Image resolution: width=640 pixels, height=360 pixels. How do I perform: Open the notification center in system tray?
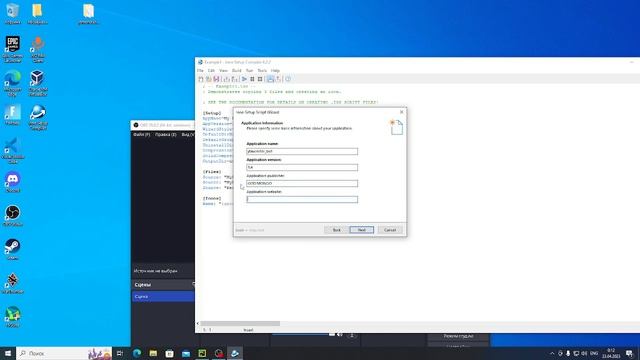tap(629, 353)
